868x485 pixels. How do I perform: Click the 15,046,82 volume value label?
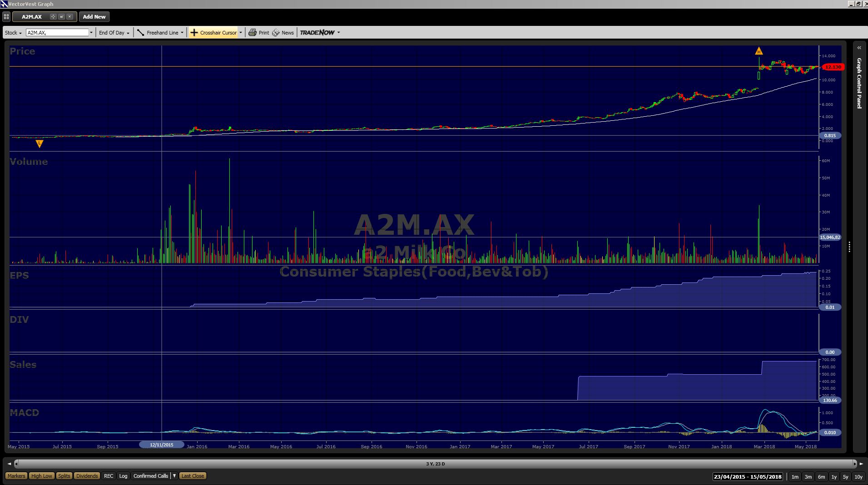(x=830, y=237)
